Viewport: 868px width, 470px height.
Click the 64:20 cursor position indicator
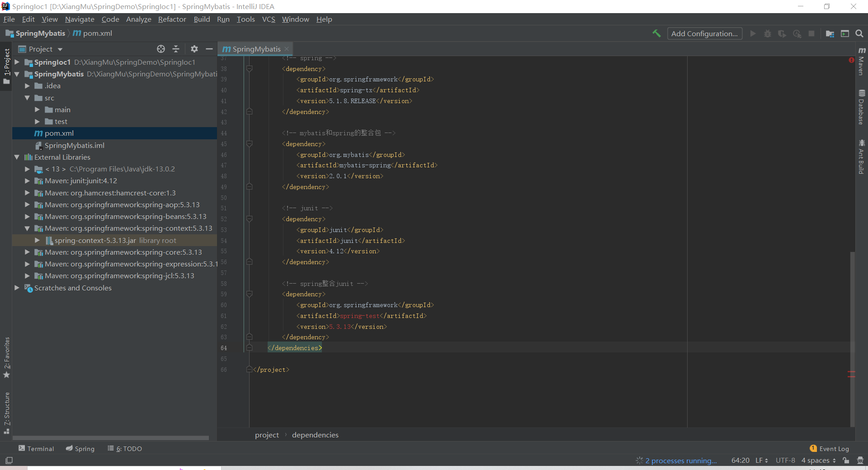click(x=740, y=461)
